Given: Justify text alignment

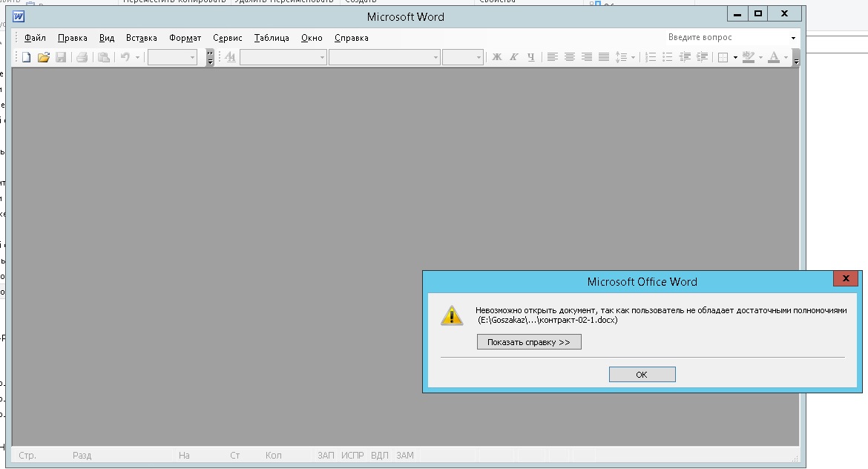Looking at the screenshot, I should click(x=604, y=57).
